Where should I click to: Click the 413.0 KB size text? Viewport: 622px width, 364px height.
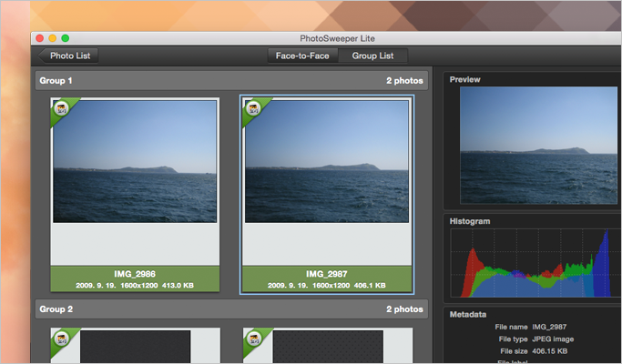[178, 285]
